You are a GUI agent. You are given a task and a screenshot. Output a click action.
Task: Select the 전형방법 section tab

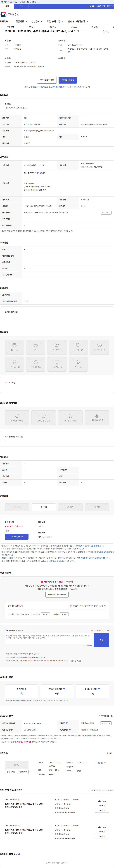click(x=95, y=27)
